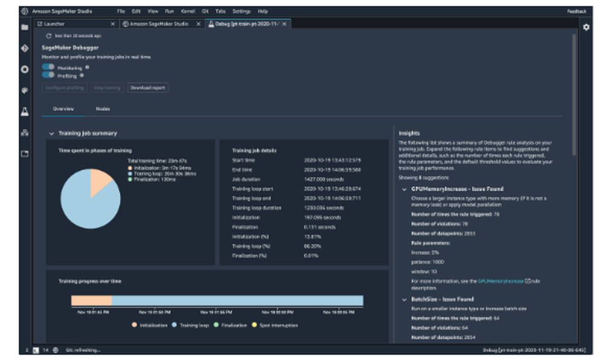The width and height of the screenshot is (604, 364).
Task: Close the Launcher tab
Action: tap(113, 24)
